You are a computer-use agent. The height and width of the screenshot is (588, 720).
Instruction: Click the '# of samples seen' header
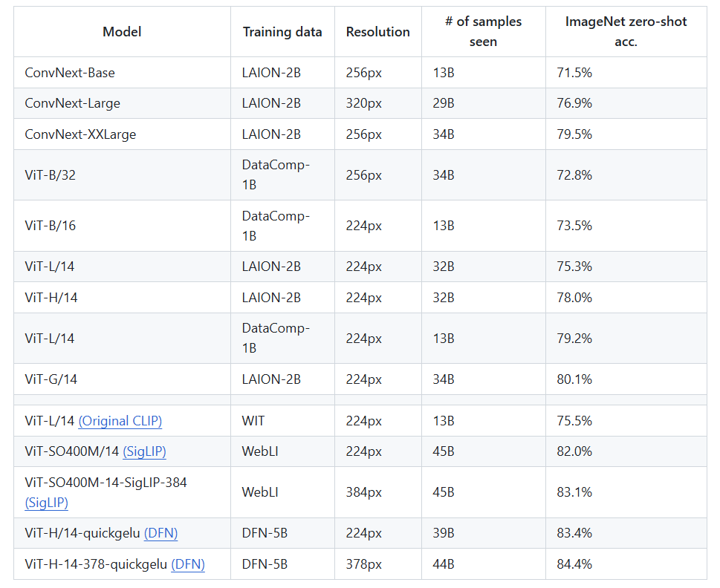(484, 32)
